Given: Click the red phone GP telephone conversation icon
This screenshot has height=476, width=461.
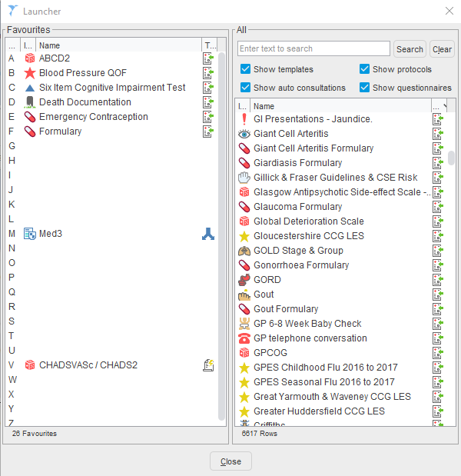Looking at the screenshot, I should coord(244,338).
